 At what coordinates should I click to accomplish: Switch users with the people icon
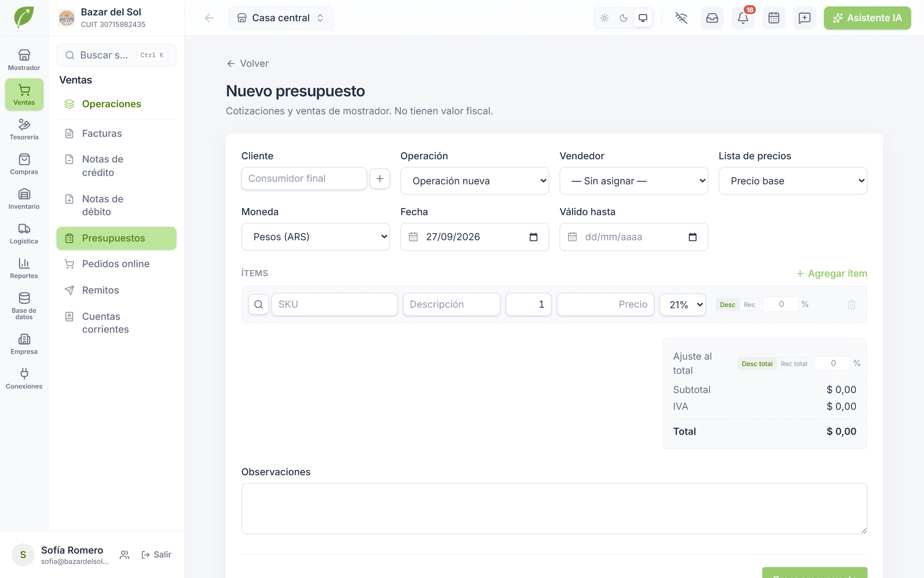[124, 555]
